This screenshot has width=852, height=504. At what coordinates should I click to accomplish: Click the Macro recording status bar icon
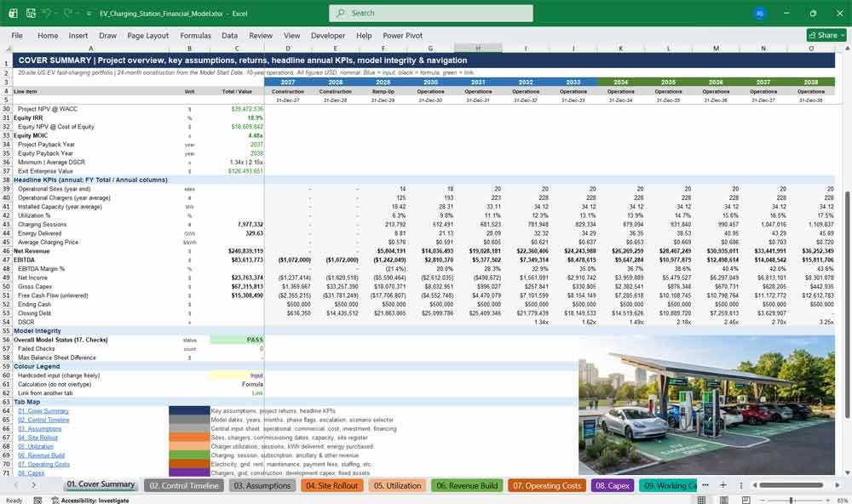pyautogui.click(x=37, y=501)
